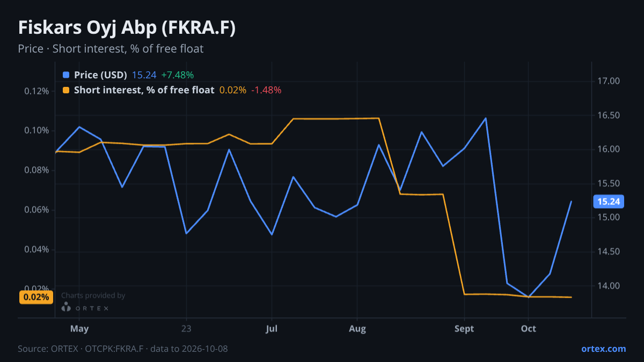Click the 15.50 right axis label
The height and width of the screenshot is (362, 644).
(x=609, y=183)
